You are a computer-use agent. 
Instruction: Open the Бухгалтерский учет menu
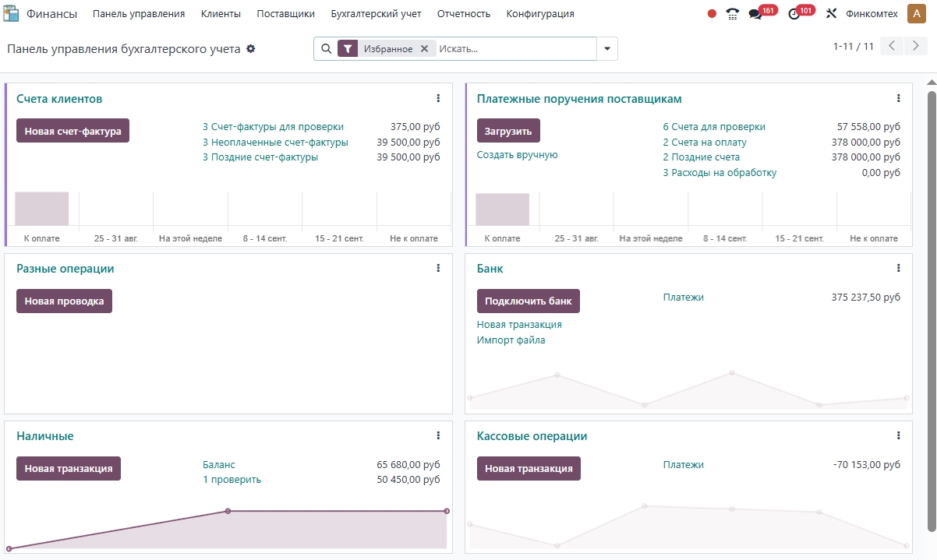[x=376, y=14]
